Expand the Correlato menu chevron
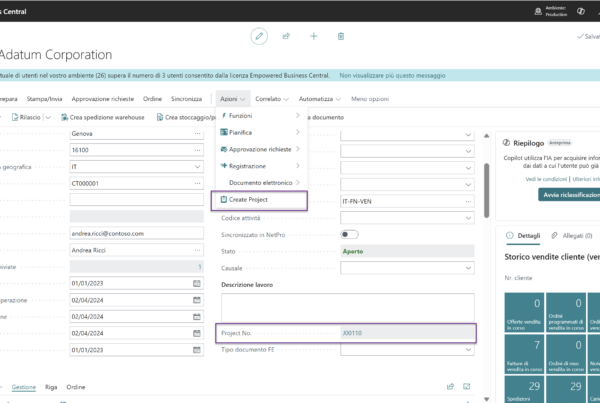This screenshot has width=600, height=403. (x=286, y=99)
